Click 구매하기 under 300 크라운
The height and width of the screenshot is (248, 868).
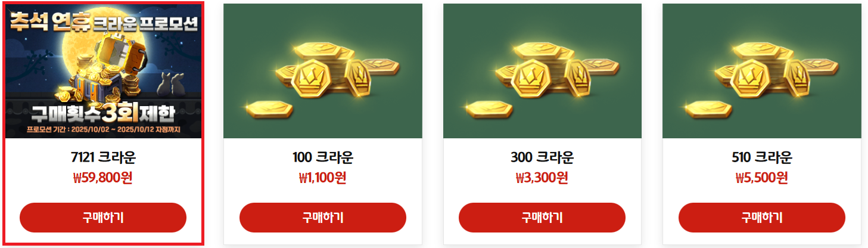point(542,218)
